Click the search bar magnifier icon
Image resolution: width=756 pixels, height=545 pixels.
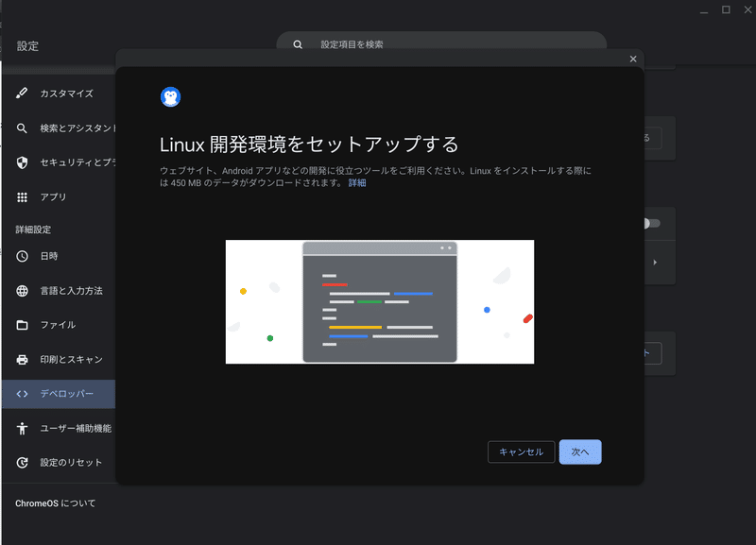coord(298,44)
